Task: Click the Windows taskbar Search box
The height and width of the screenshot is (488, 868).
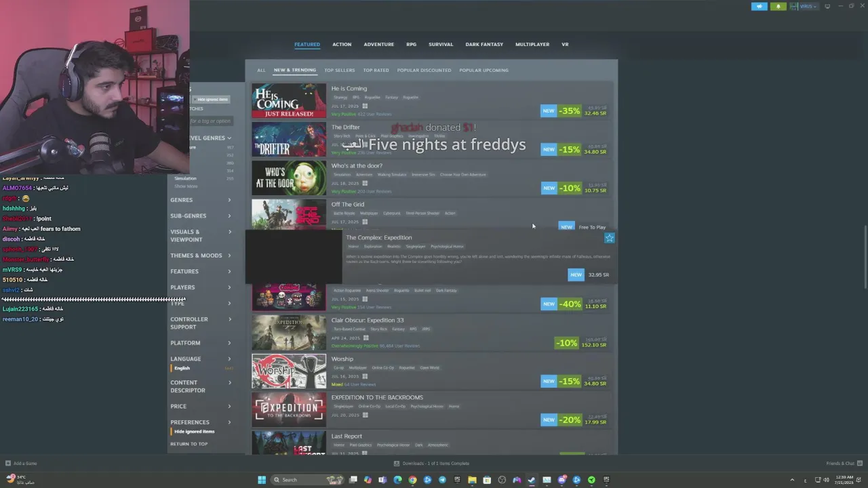Action: pyautogui.click(x=309, y=480)
